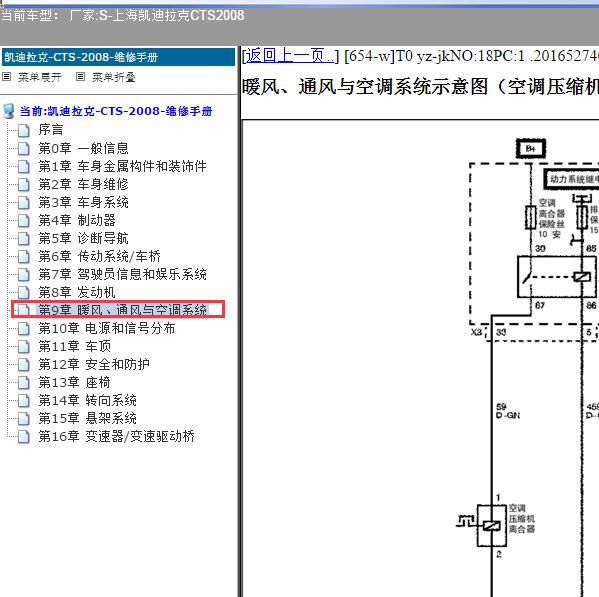Click the page icon beside 第9章
Viewport: 599px width, 597px height.
coord(24,310)
